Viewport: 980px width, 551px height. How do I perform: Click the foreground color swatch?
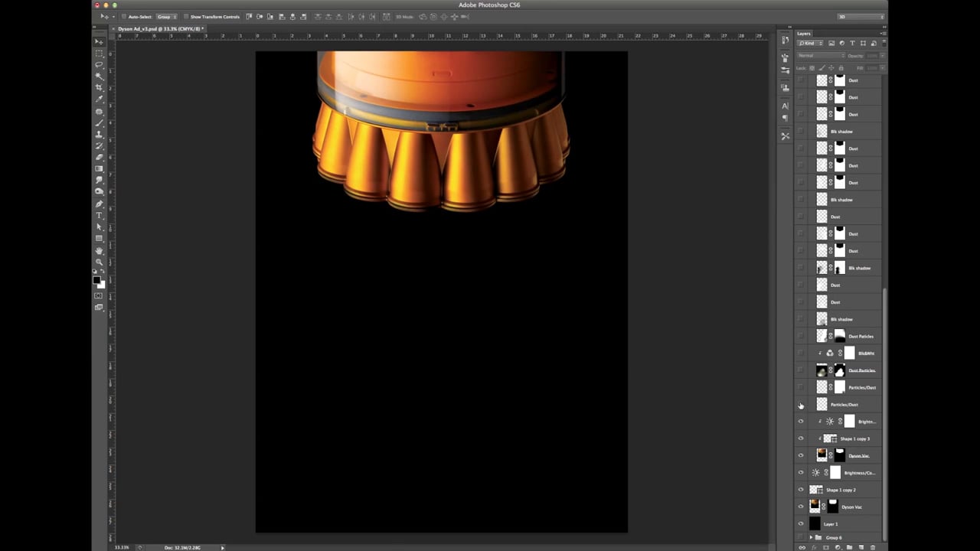(96, 281)
